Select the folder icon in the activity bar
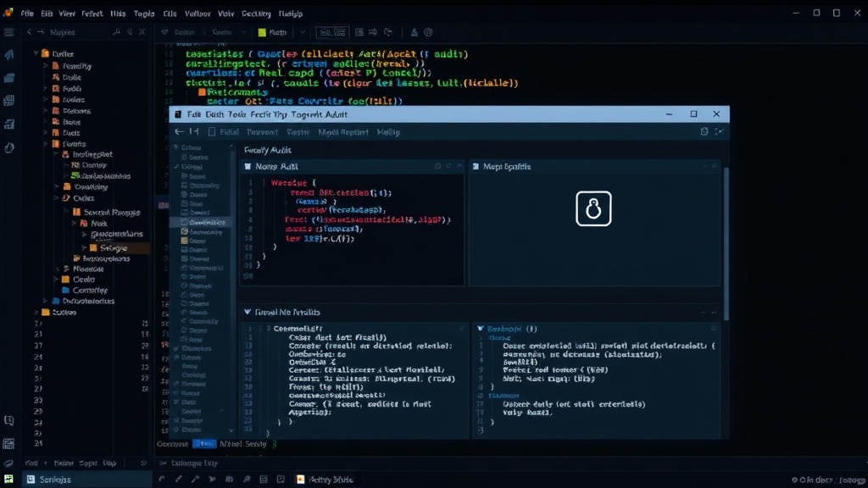868x488 pixels. pos(8,78)
